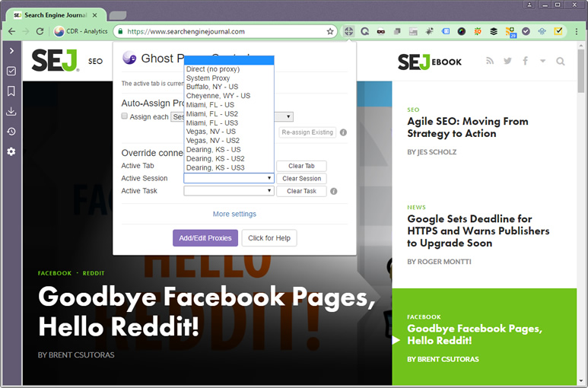Click the yellow checkbox note extension icon
588x388 pixels.
click(558, 31)
